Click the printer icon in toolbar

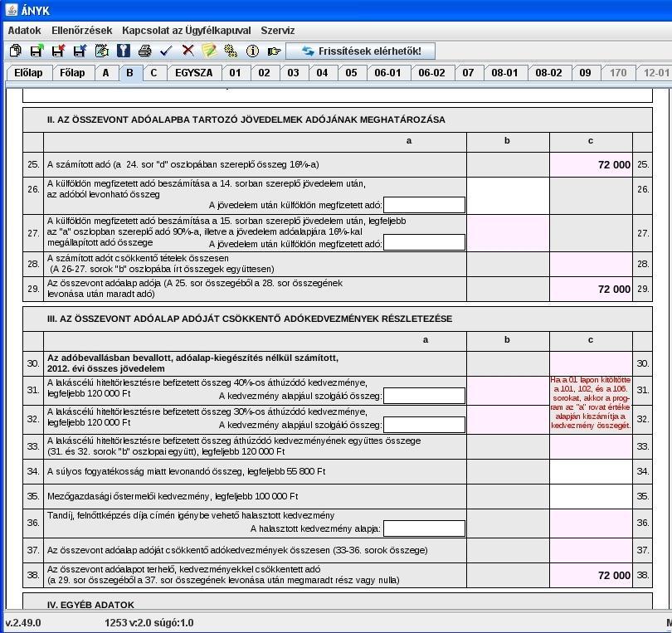145,51
